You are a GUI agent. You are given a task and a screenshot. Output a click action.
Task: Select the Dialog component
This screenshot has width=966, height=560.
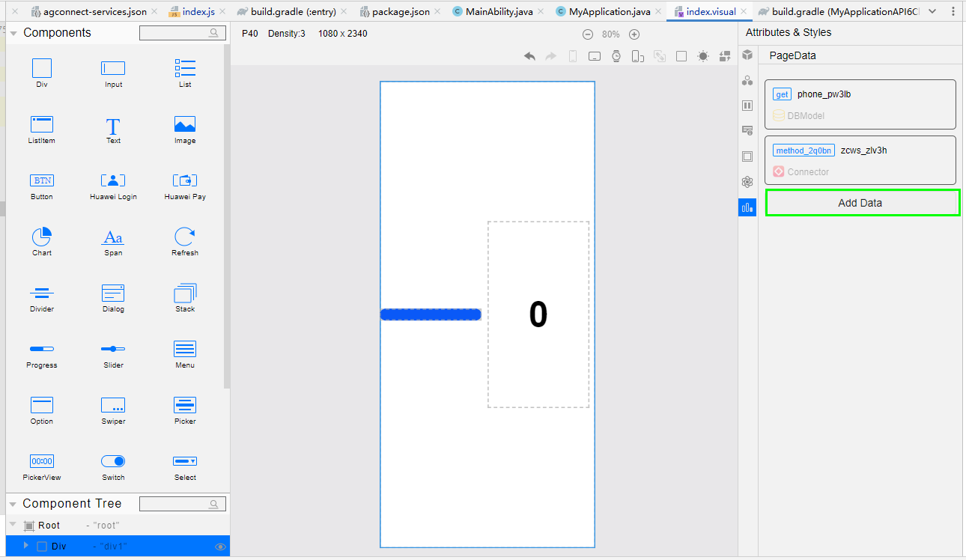pyautogui.click(x=113, y=298)
